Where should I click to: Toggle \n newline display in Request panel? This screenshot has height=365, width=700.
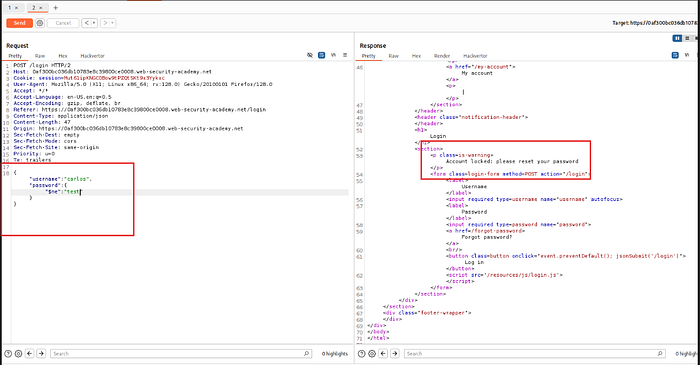pyautogui.click(x=333, y=55)
